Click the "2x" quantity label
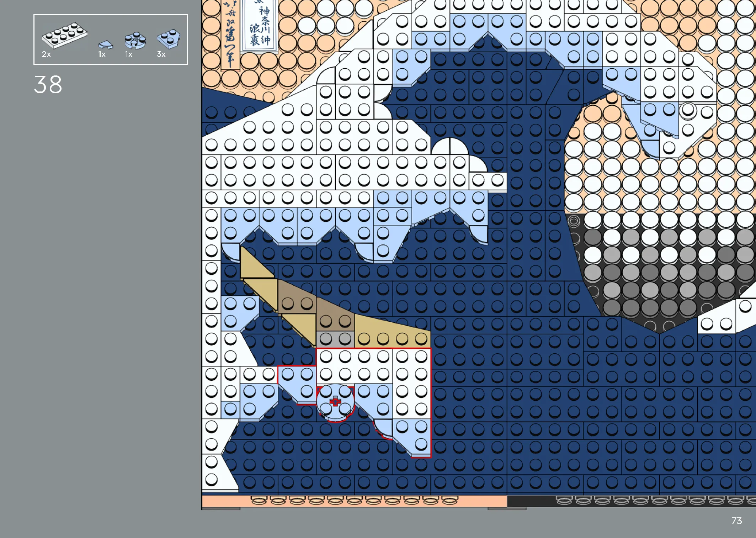Image resolution: width=756 pixels, height=538 pixels. click(x=47, y=54)
